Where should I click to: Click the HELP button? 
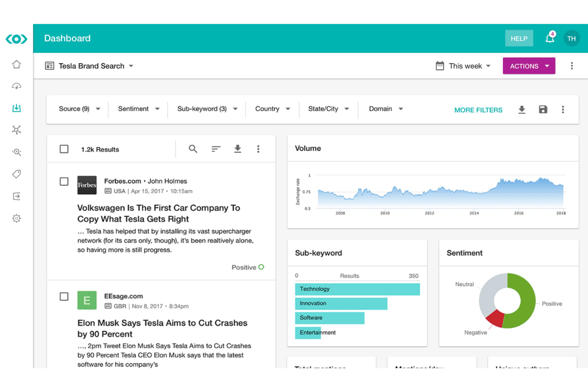519,39
